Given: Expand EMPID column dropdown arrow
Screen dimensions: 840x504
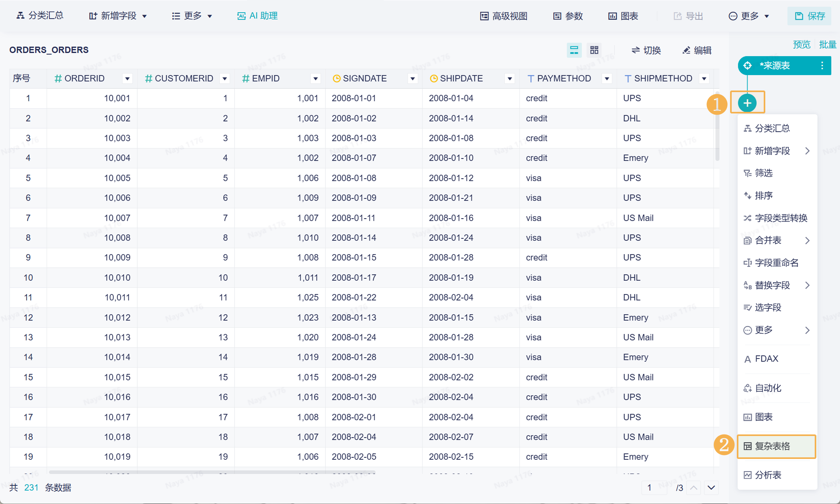Looking at the screenshot, I should tap(315, 79).
